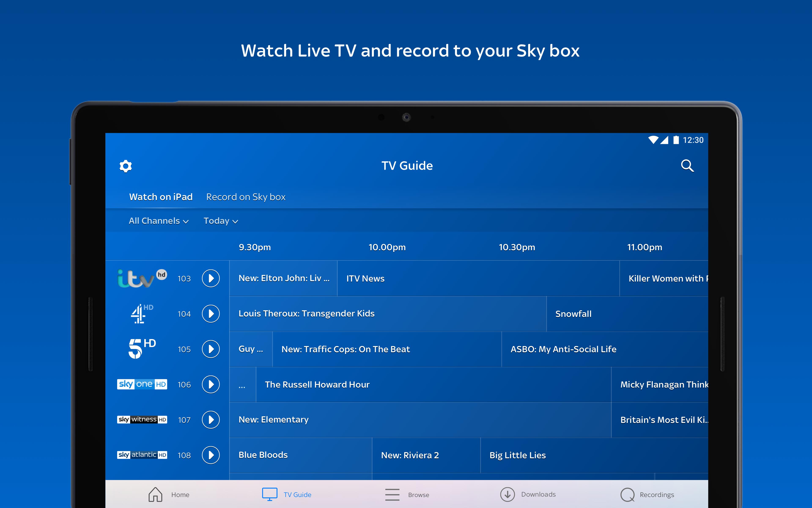Play ITV HD channel 103
812x508 pixels.
(211, 278)
